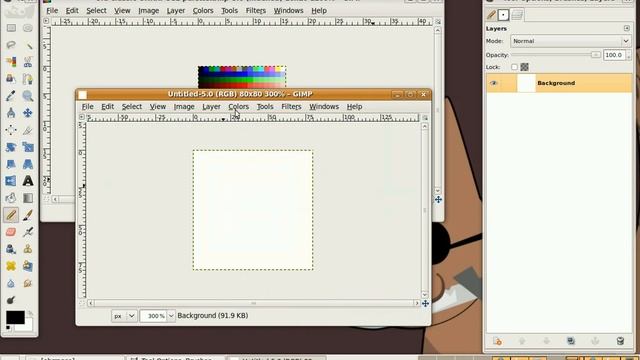Open ruler-corner image menu in Untitled-5.0 window
This screenshot has height=360, width=640.
point(82,118)
